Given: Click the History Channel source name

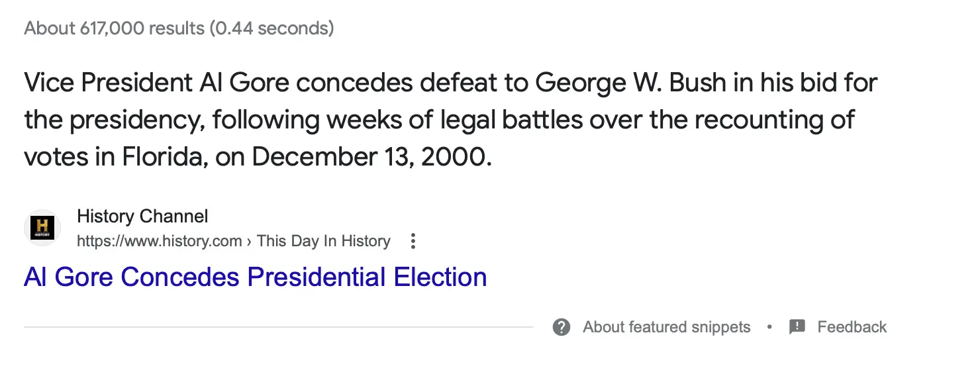Looking at the screenshot, I should pos(142,216).
